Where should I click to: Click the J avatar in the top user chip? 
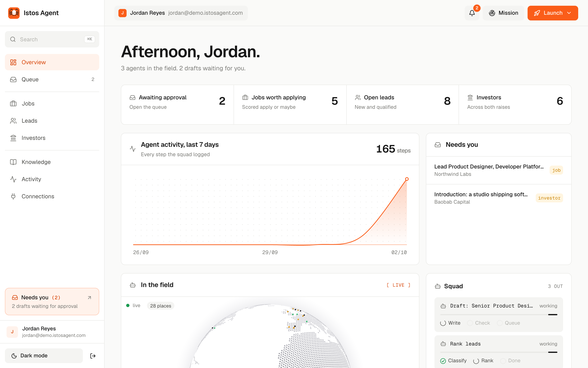pyautogui.click(x=122, y=13)
